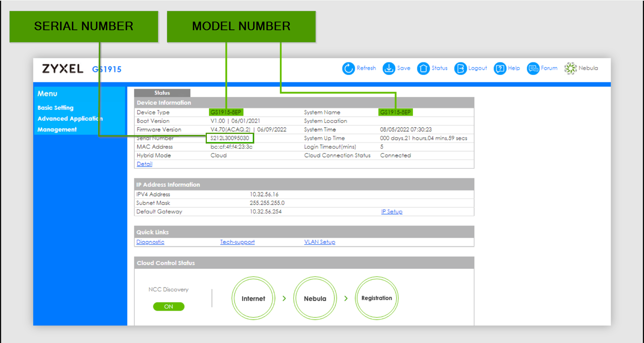Open the Diagnostic quick link
The width and height of the screenshot is (644, 343).
(x=150, y=242)
